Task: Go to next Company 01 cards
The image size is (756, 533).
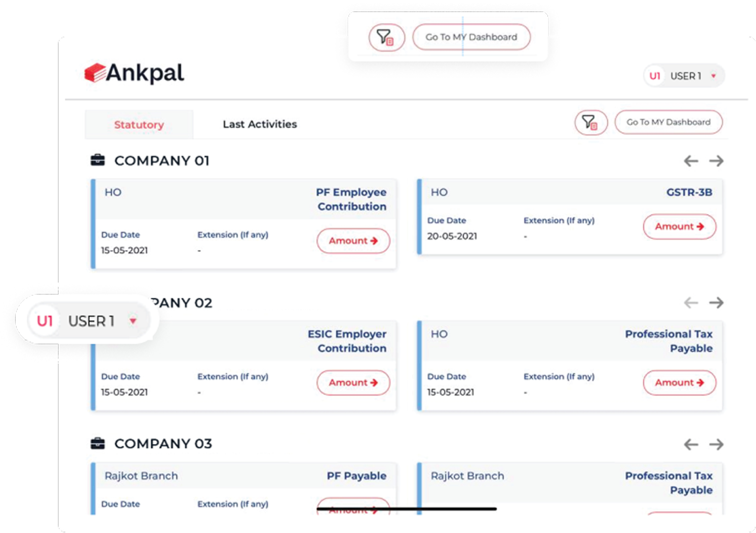Action: (x=716, y=161)
